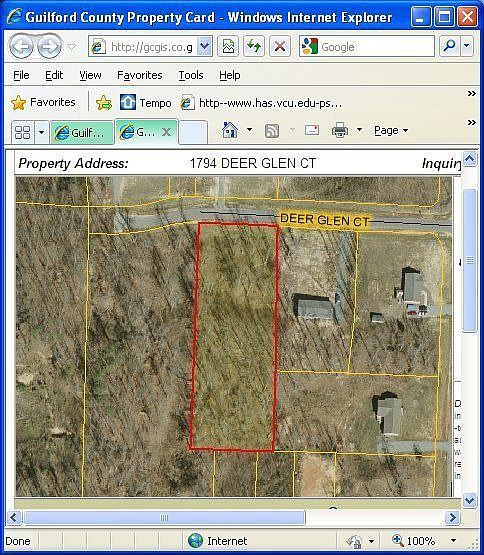Image resolution: width=484 pixels, height=555 pixels.
Task: Click the vertical scrollbar down arrow
Action: [469, 500]
